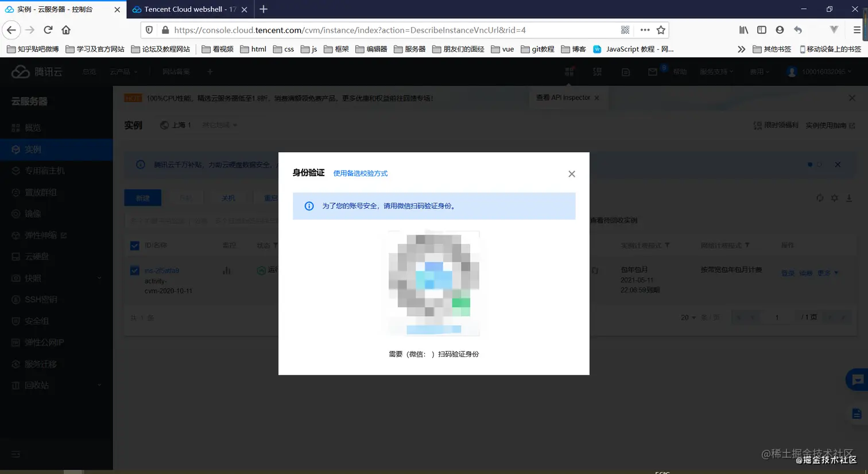
Task: Open the floating chat support button
Action: tap(858, 380)
